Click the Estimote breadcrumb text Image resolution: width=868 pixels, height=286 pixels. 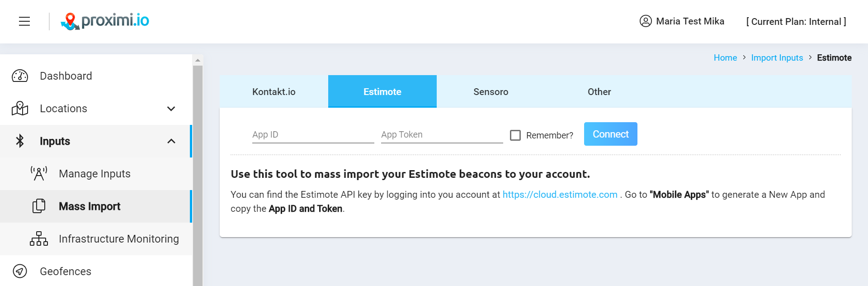coord(834,58)
